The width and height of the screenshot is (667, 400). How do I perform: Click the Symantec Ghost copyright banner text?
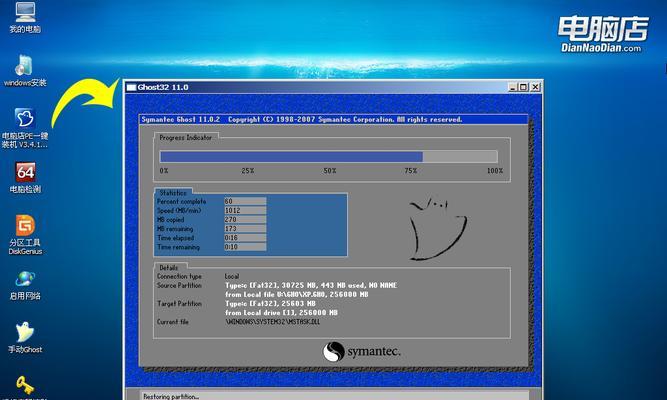[302, 120]
